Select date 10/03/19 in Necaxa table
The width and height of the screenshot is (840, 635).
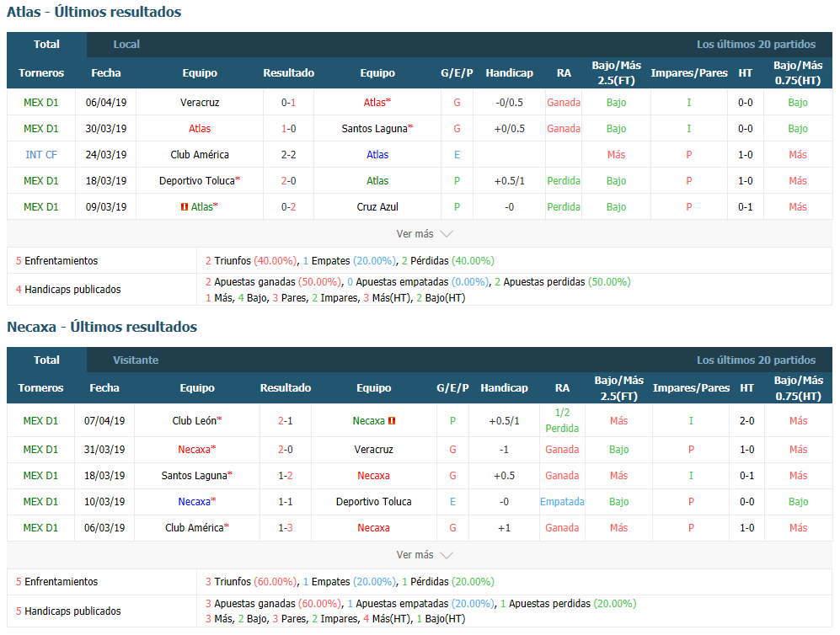click(x=104, y=502)
